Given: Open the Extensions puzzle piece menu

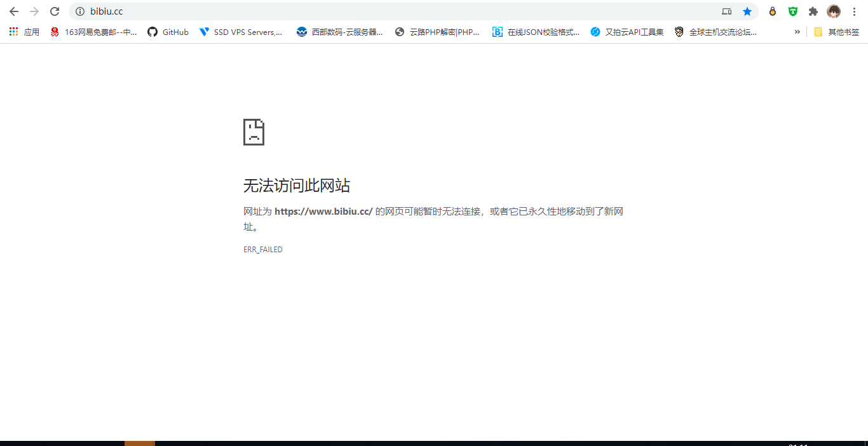Looking at the screenshot, I should tap(813, 11).
